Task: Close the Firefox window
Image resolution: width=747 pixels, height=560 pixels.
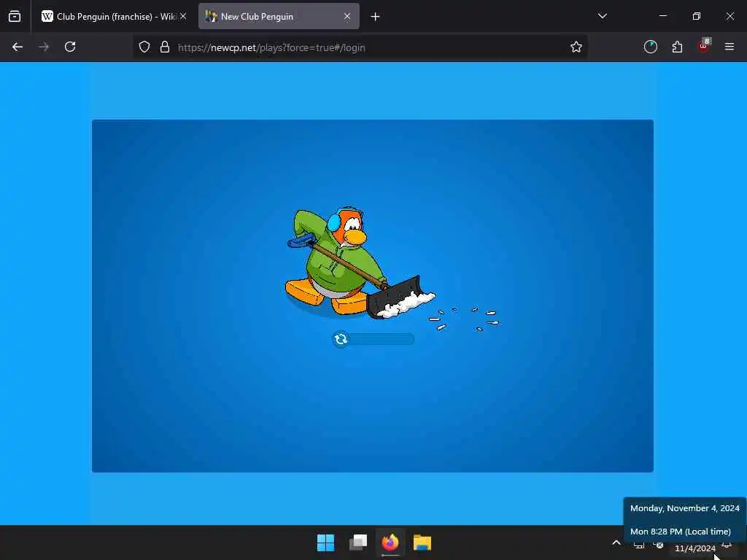Action: [729, 16]
